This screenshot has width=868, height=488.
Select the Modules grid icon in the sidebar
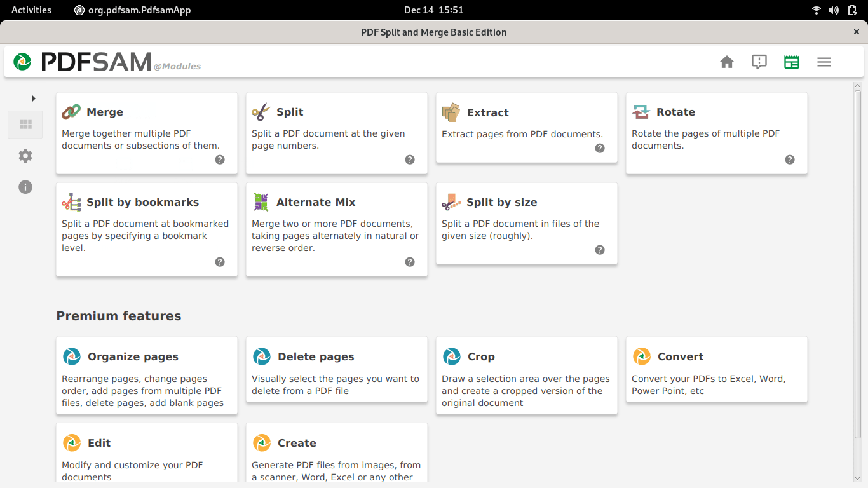(x=25, y=125)
